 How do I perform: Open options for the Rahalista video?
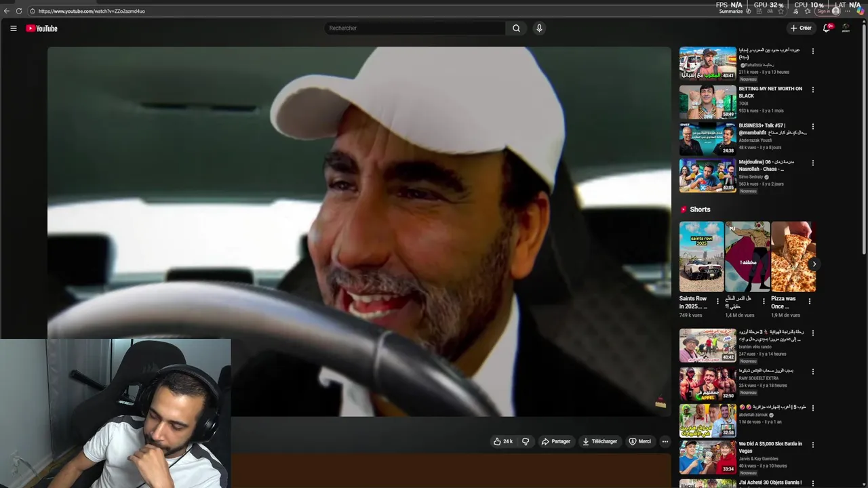(x=812, y=51)
